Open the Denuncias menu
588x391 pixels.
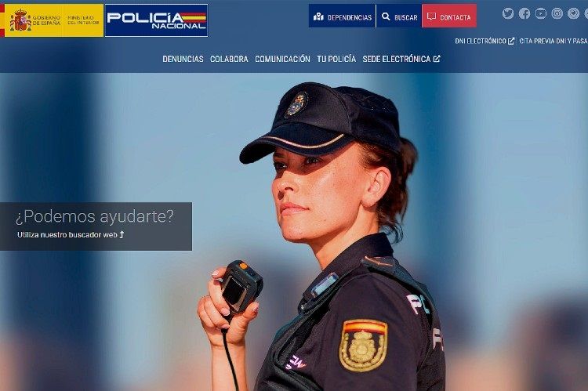click(183, 59)
